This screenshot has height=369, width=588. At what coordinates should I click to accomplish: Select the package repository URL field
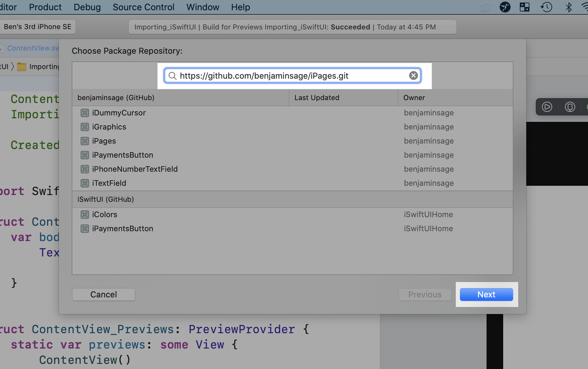point(292,76)
